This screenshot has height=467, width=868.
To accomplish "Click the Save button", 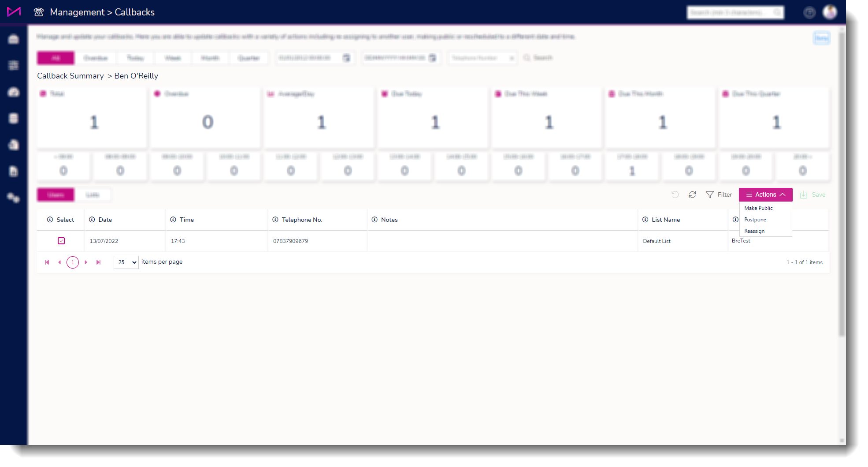I will coord(813,194).
